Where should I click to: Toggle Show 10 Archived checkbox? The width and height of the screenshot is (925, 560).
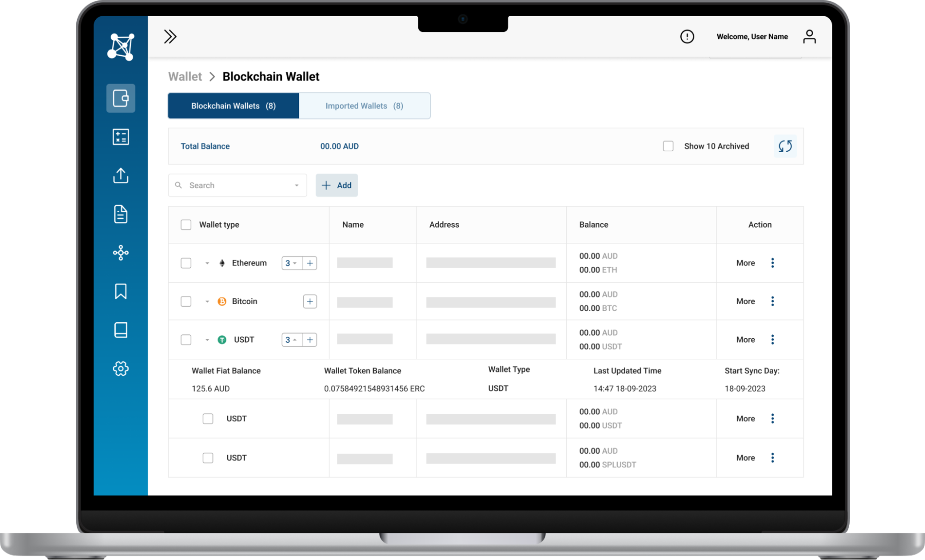pyautogui.click(x=667, y=147)
